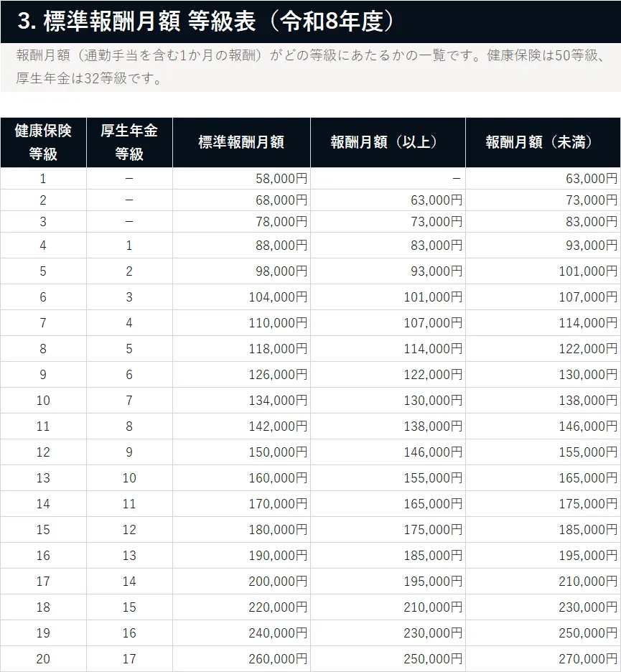Click the 83,000円 lower limit in grade 4 row
The width and height of the screenshot is (621, 672).
click(388, 245)
